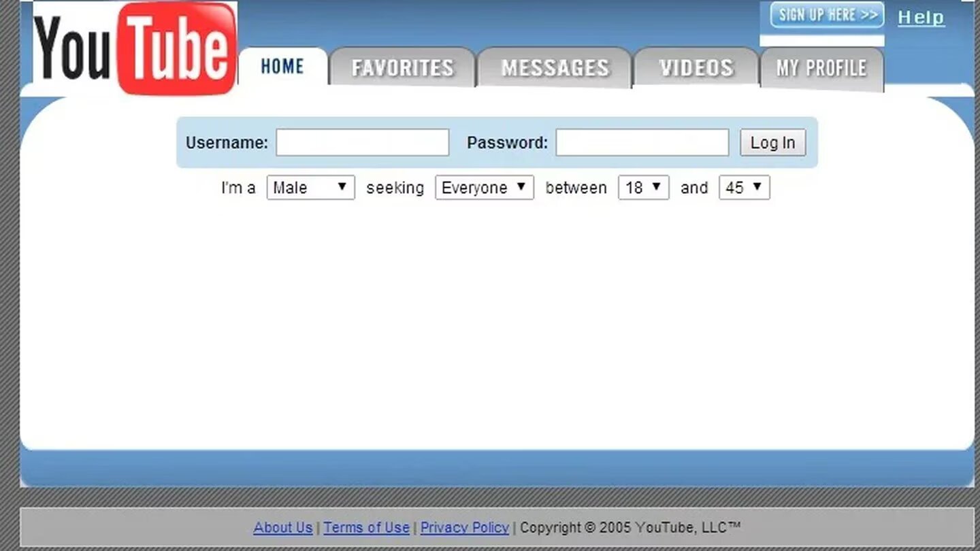This screenshot has width=980, height=551.
Task: Follow the Privacy Policy link
Action: 464,527
